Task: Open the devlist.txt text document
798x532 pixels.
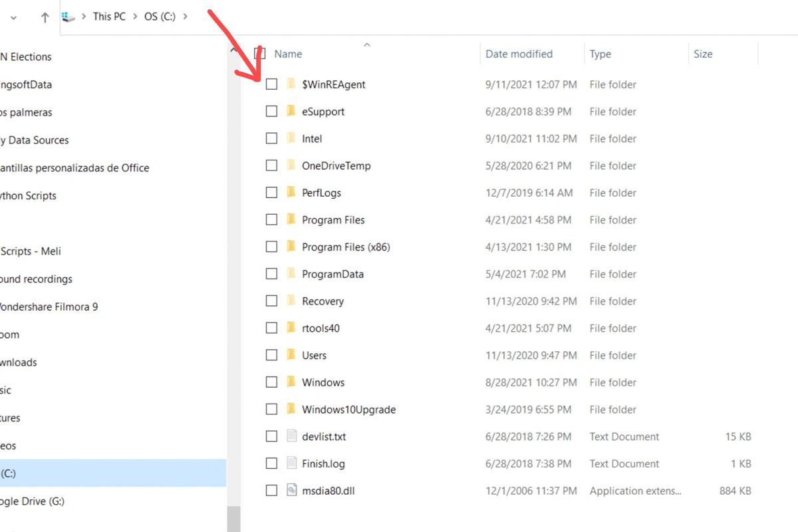Action: pyautogui.click(x=324, y=436)
